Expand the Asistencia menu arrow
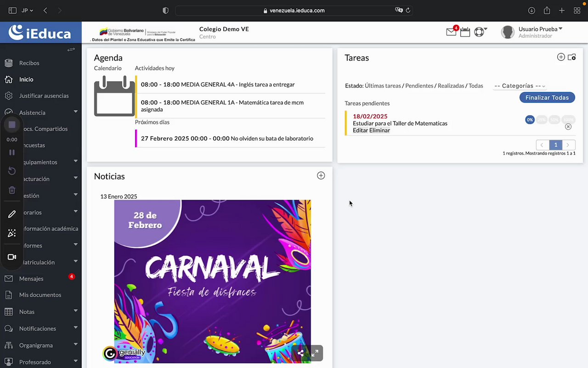This screenshot has width=588, height=368. 76,112
